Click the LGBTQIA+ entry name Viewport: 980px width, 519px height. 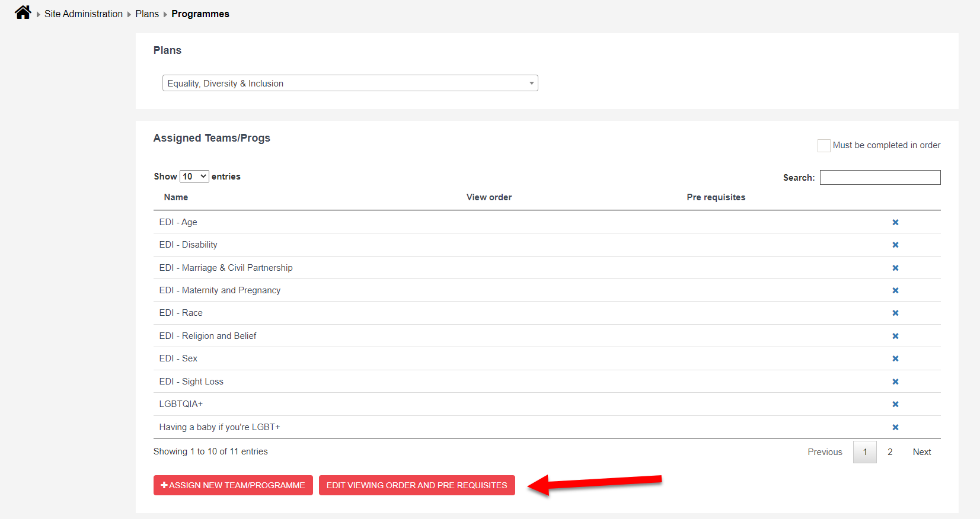[x=181, y=404]
